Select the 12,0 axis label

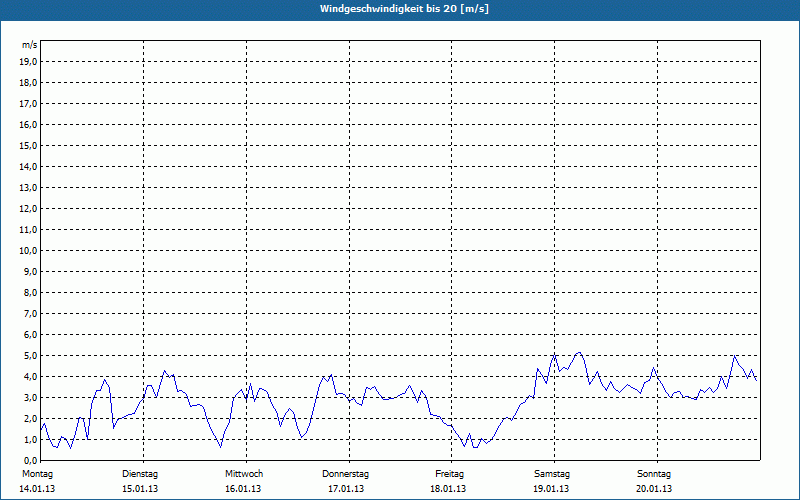(28, 209)
